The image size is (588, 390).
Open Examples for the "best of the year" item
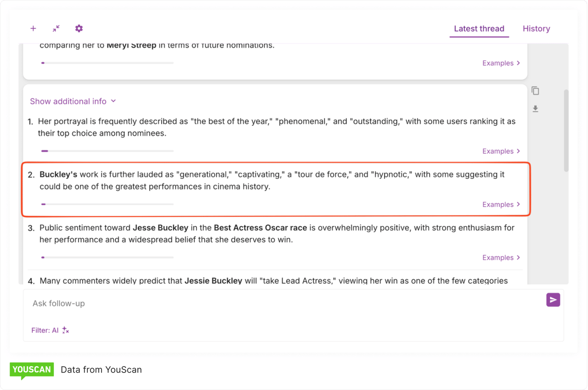(501, 151)
